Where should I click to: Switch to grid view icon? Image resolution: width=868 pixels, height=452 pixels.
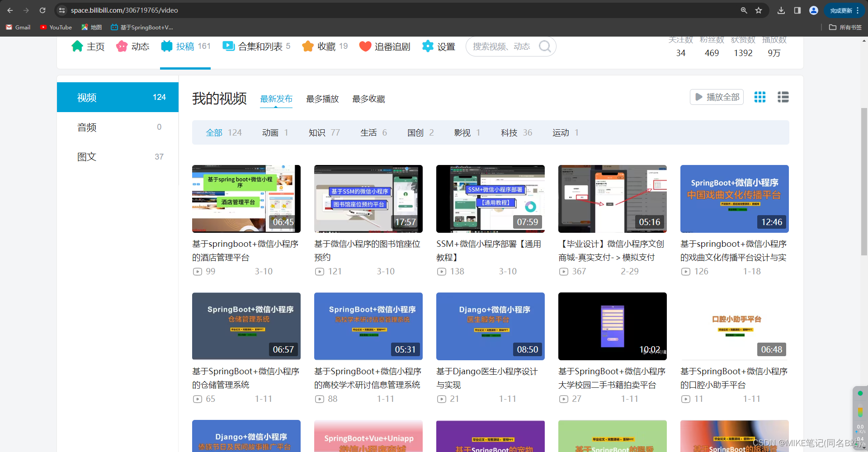click(760, 97)
